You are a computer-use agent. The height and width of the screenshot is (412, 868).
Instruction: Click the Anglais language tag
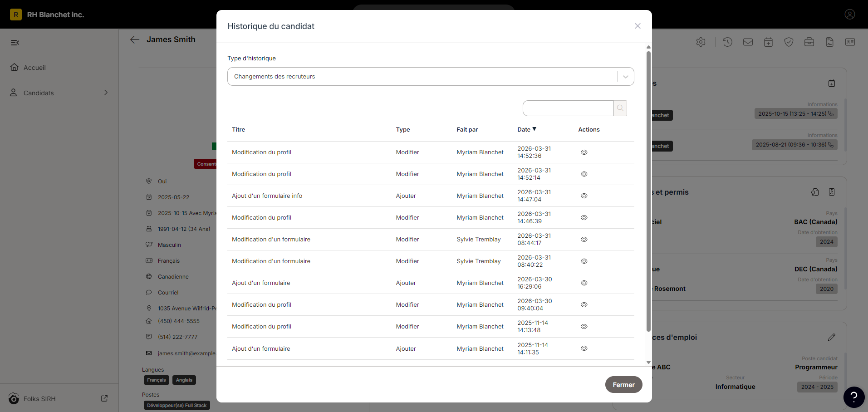(x=184, y=380)
